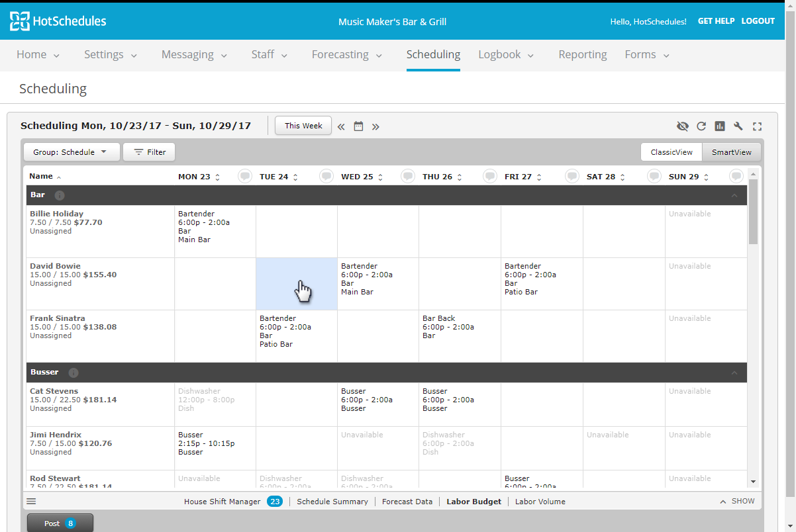The image size is (796, 532).
Task: Switch to ClassicView
Action: point(672,152)
